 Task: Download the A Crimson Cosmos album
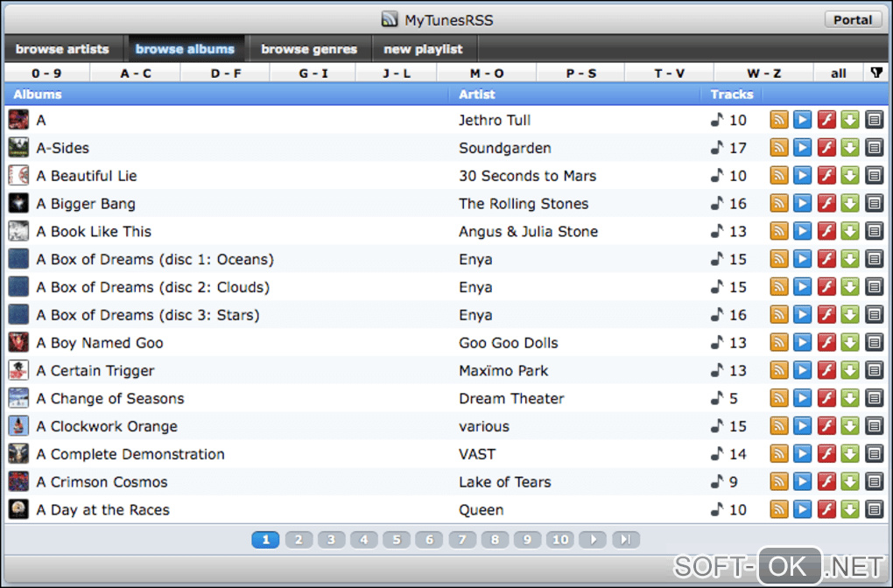point(850,482)
